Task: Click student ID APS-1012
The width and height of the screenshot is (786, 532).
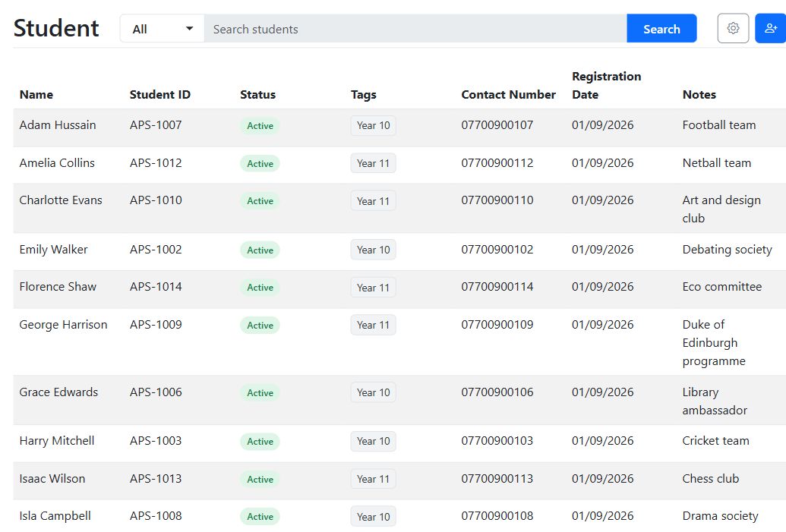Action: tap(156, 163)
